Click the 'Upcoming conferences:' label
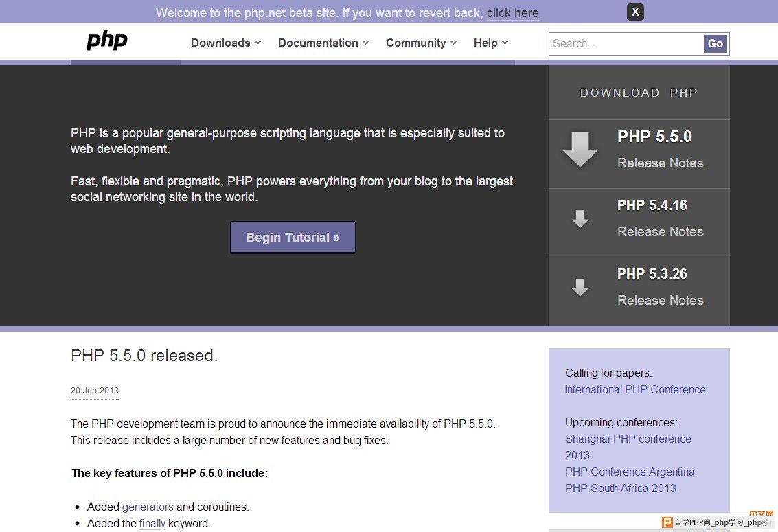The width and height of the screenshot is (778, 532). (x=621, y=422)
